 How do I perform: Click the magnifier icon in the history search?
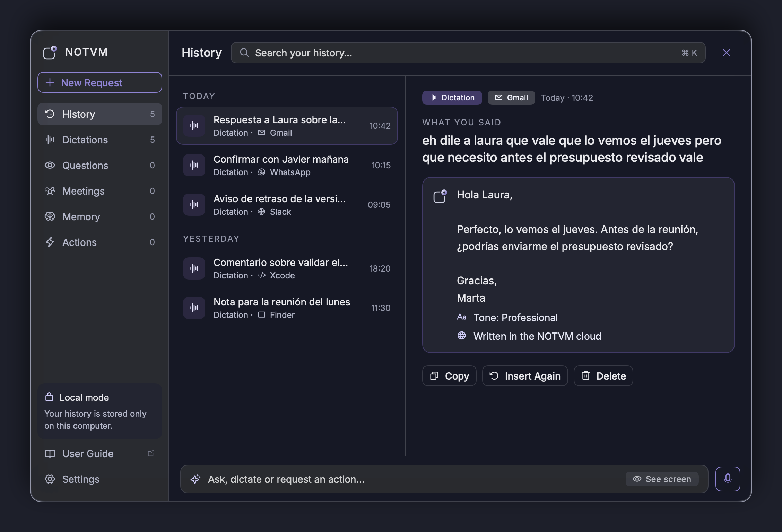tap(244, 53)
